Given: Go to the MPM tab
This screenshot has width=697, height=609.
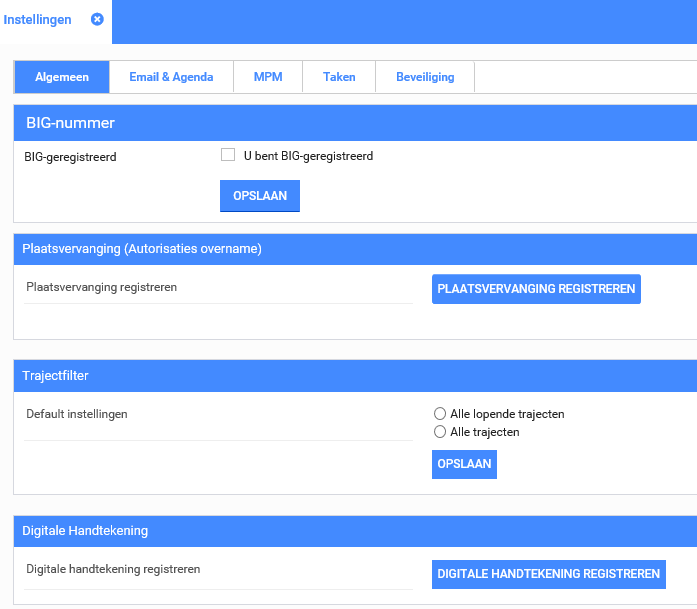Looking at the screenshot, I should point(268,77).
